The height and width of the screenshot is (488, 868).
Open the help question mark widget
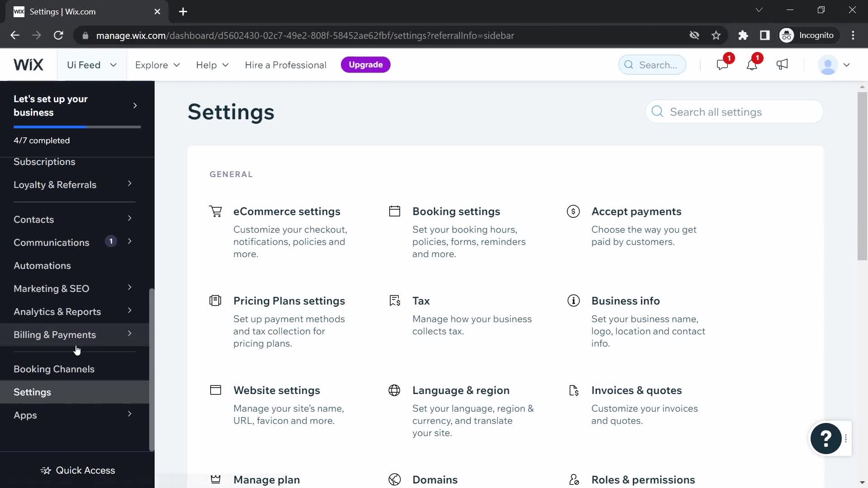826,438
